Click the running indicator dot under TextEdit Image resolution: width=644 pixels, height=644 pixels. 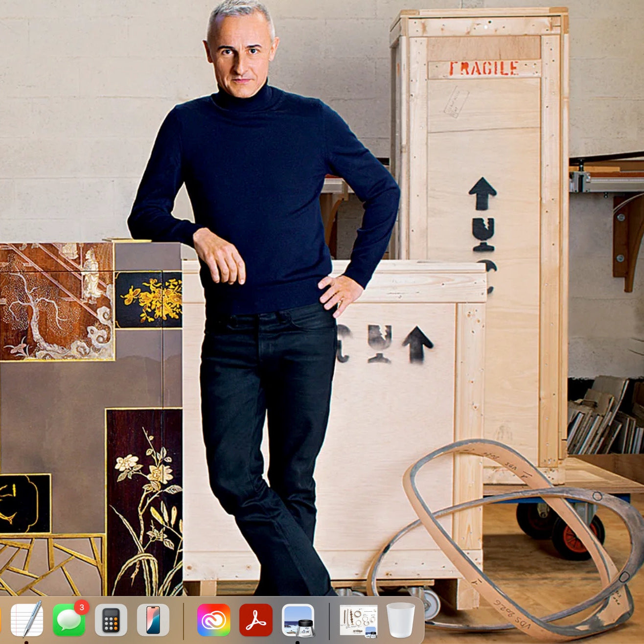26,642
